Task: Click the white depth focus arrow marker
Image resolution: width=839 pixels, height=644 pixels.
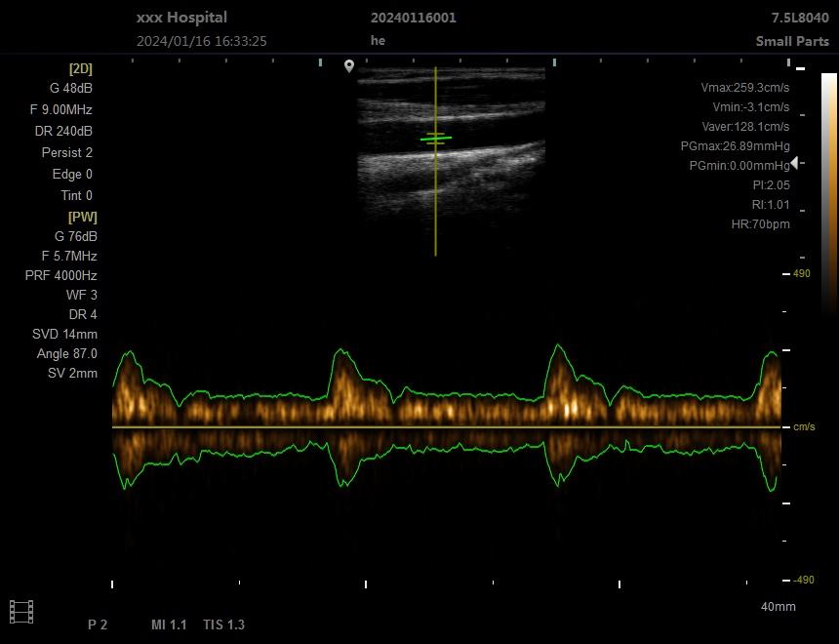Action: (794, 162)
